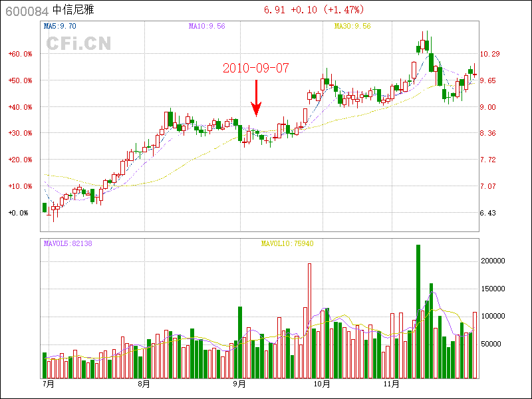Select the MA5:9.70 indicator label
532x399 pixels.
(x=60, y=26)
